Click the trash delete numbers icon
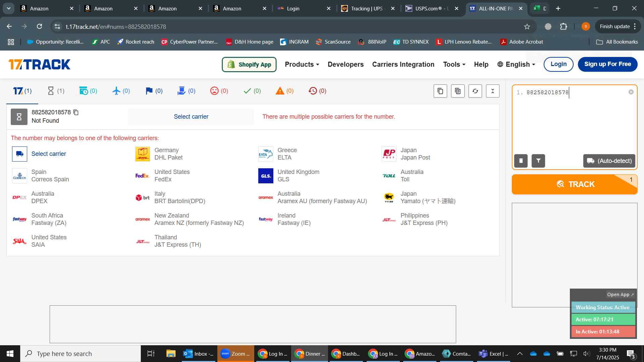 [x=521, y=161]
